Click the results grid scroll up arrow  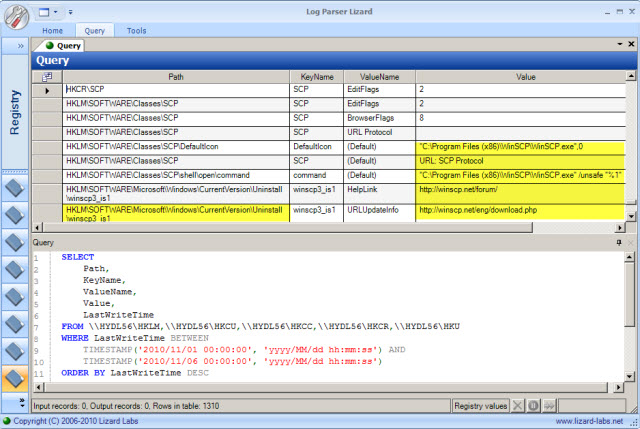click(x=631, y=76)
